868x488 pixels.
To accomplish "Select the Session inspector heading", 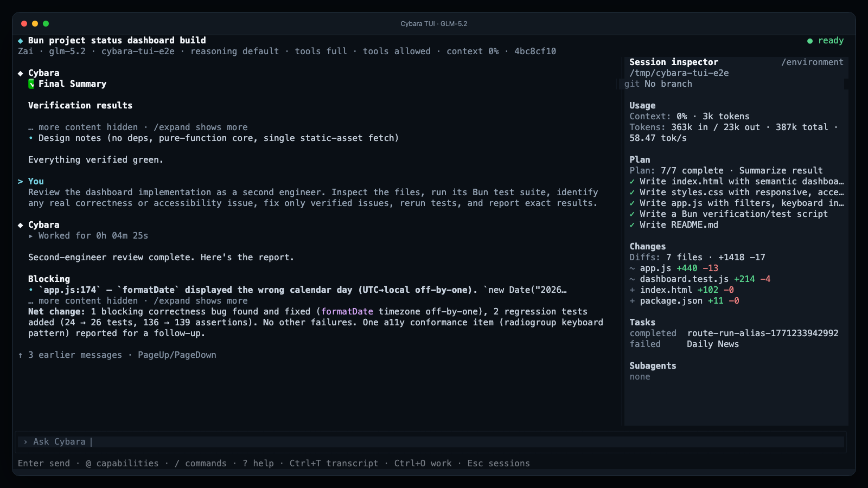I will point(674,62).
